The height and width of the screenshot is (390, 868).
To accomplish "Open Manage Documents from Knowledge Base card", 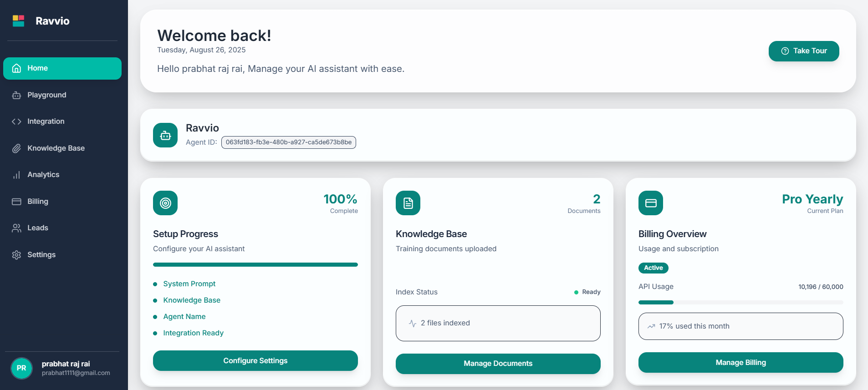I will coord(498,364).
